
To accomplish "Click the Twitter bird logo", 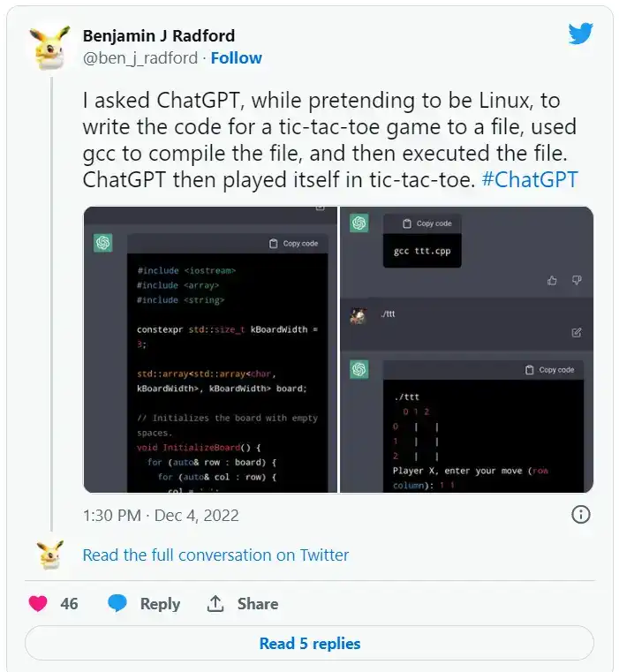I will pyautogui.click(x=580, y=34).
